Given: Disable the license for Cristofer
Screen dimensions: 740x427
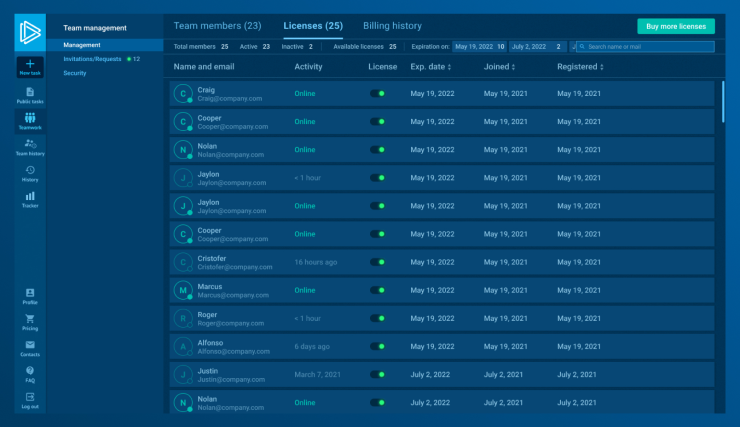Looking at the screenshot, I should [x=377, y=262].
